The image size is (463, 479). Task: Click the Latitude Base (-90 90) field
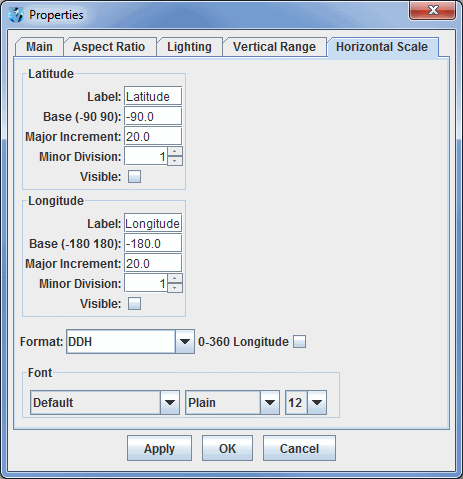153,117
